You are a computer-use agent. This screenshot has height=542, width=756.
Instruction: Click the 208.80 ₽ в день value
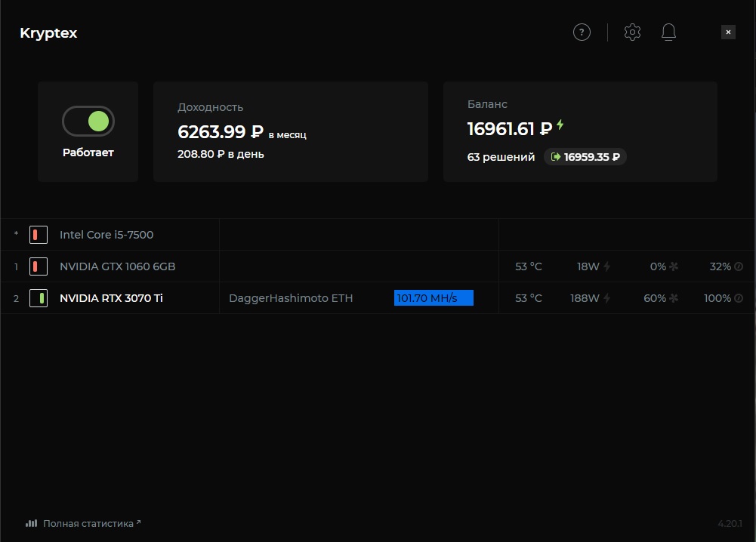(x=221, y=154)
